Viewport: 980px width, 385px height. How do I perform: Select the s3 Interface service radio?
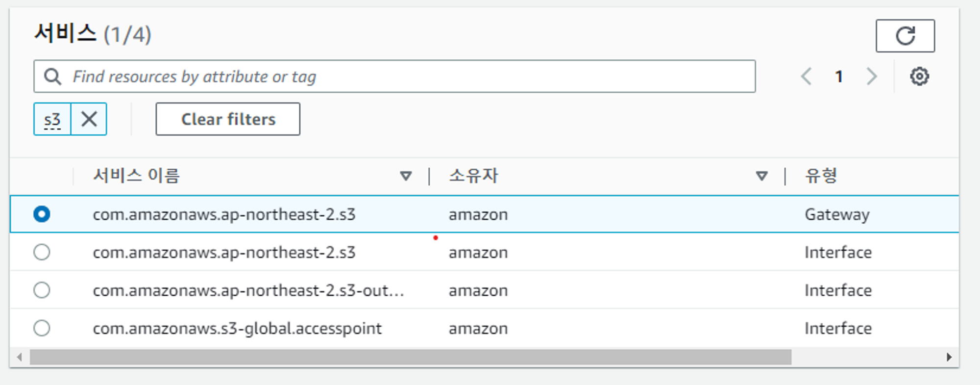click(x=42, y=252)
